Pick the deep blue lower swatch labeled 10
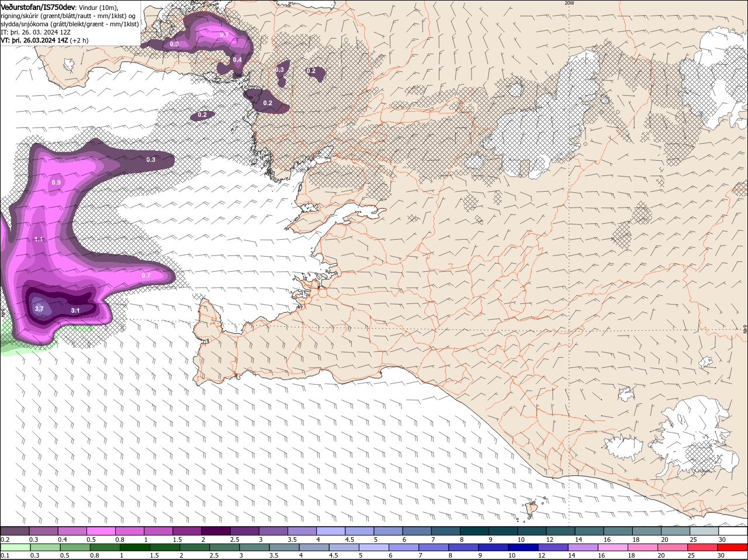Screen dimensions: 748x560 click(524, 548)
